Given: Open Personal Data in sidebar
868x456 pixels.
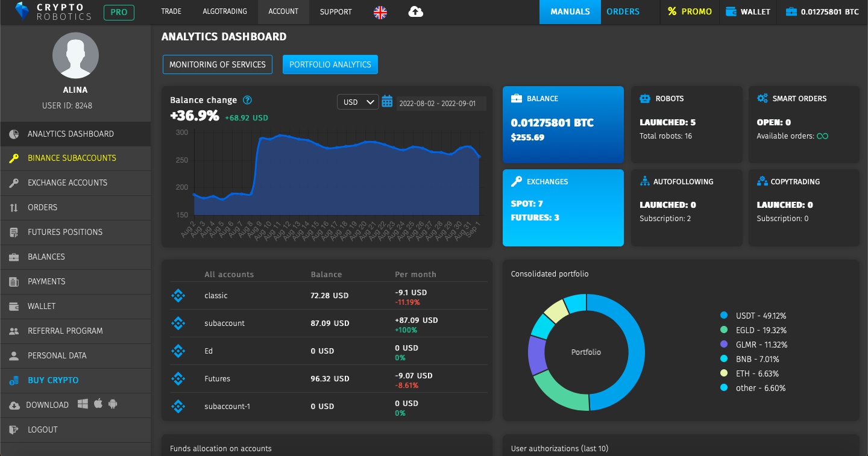Looking at the screenshot, I should coord(75,355).
